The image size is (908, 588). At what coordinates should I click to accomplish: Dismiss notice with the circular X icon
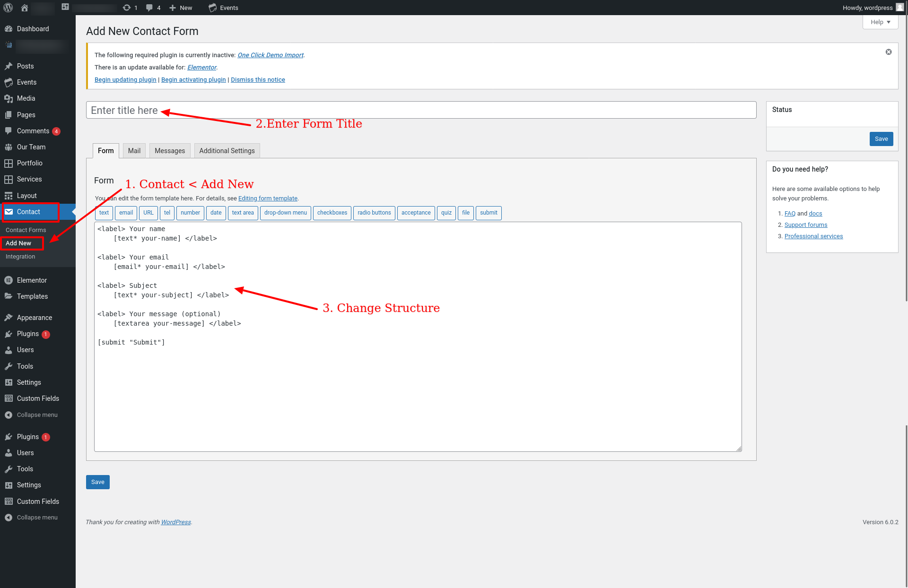889,52
